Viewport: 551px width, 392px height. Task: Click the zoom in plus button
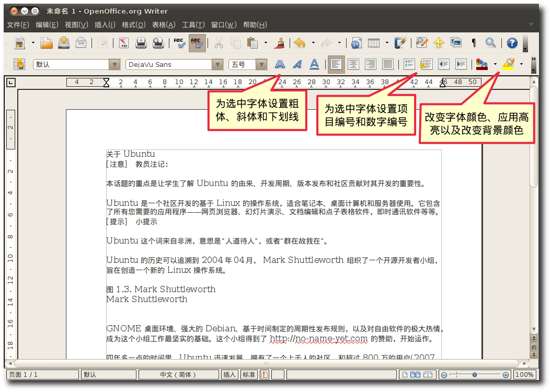506,375
